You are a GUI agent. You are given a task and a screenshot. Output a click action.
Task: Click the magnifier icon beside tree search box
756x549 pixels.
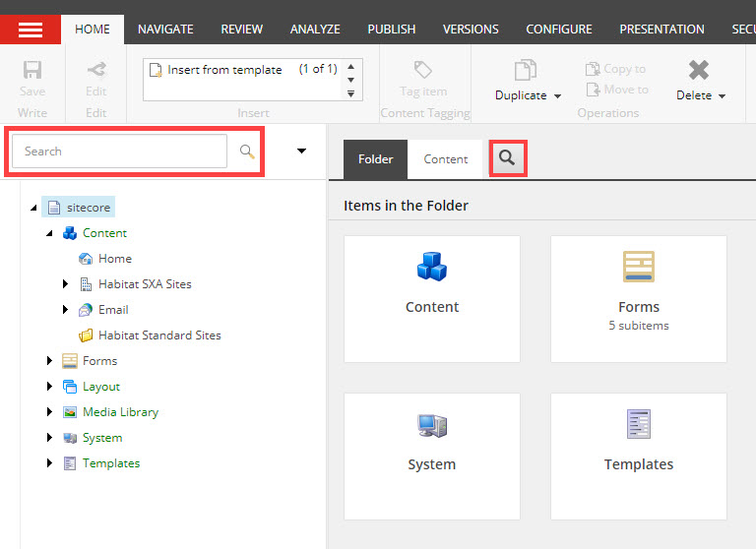[247, 152]
